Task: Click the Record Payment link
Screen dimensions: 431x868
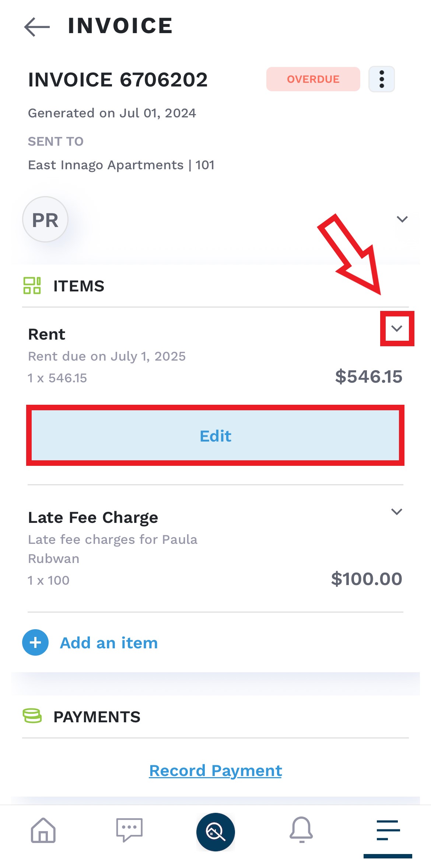Action: click(215, 770)
